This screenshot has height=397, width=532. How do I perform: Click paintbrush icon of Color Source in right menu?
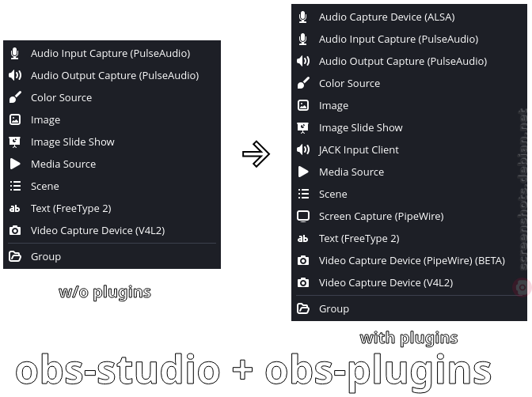click(x=303, y=83)
